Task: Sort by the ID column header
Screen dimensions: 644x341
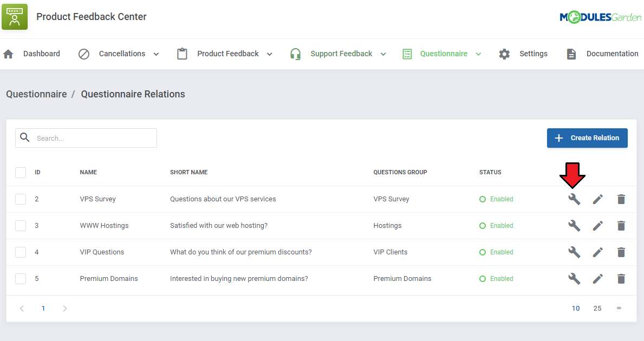Action: [x=37, y=172]
